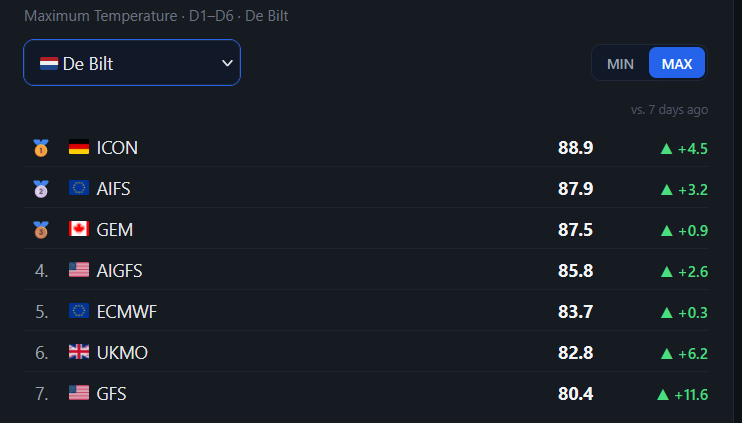This screenshot has width=742, height=423.
Task: Switch to MIN temperature
Action: pos(620,63)
